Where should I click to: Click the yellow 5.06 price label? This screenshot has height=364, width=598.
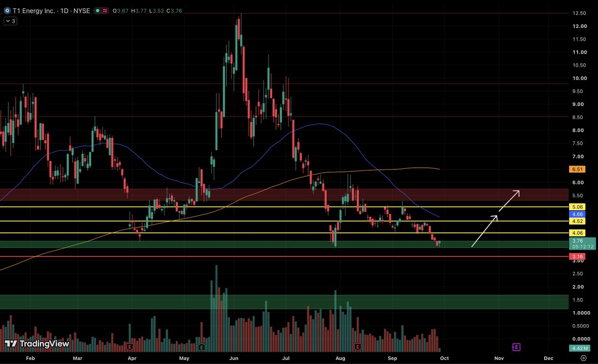pos(578,207)
